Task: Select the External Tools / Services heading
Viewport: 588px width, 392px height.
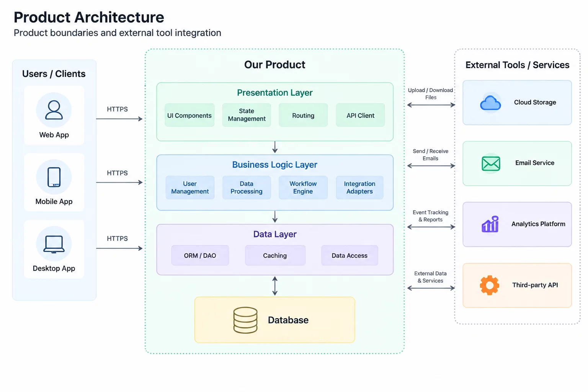Action: click(518, 65)
